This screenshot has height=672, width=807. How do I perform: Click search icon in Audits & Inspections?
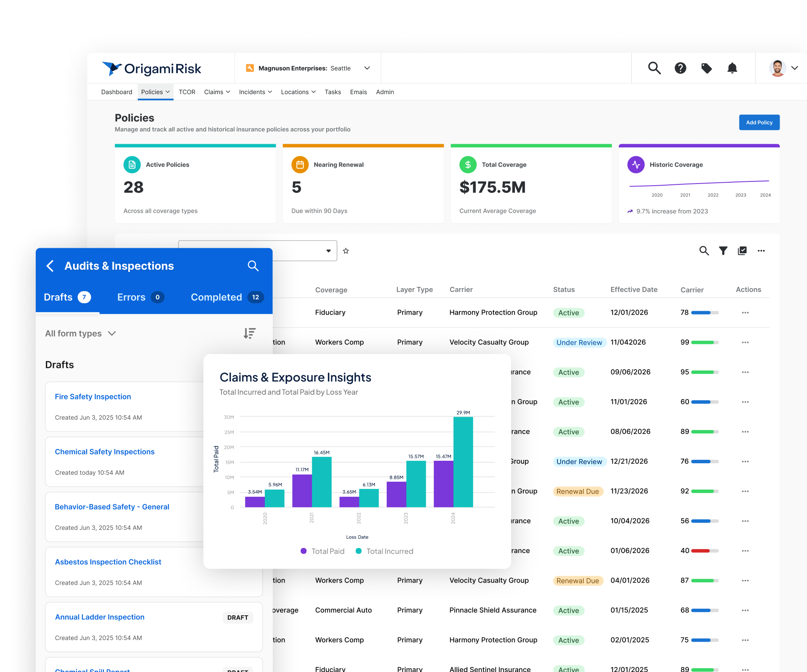point(253,266)
